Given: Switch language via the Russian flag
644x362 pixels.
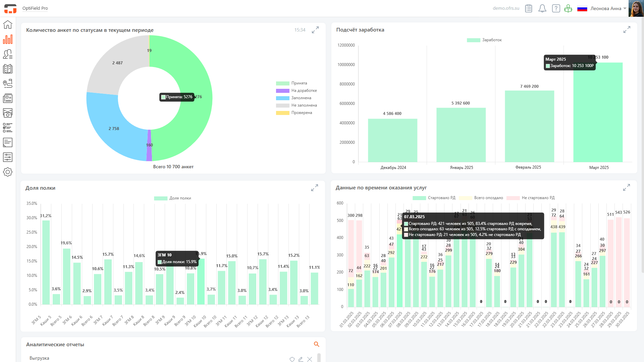Looking at the screenshot, I should click(582, 9).
